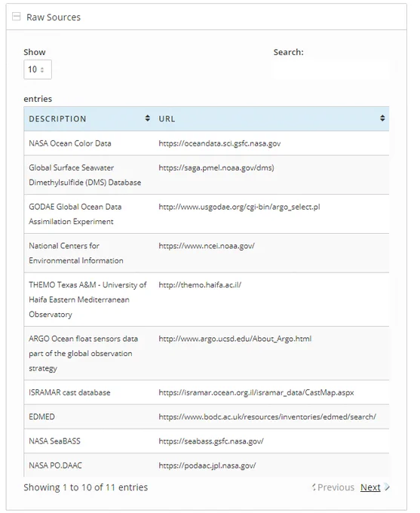Select the NASA SeaBASS description

(54, 441)
